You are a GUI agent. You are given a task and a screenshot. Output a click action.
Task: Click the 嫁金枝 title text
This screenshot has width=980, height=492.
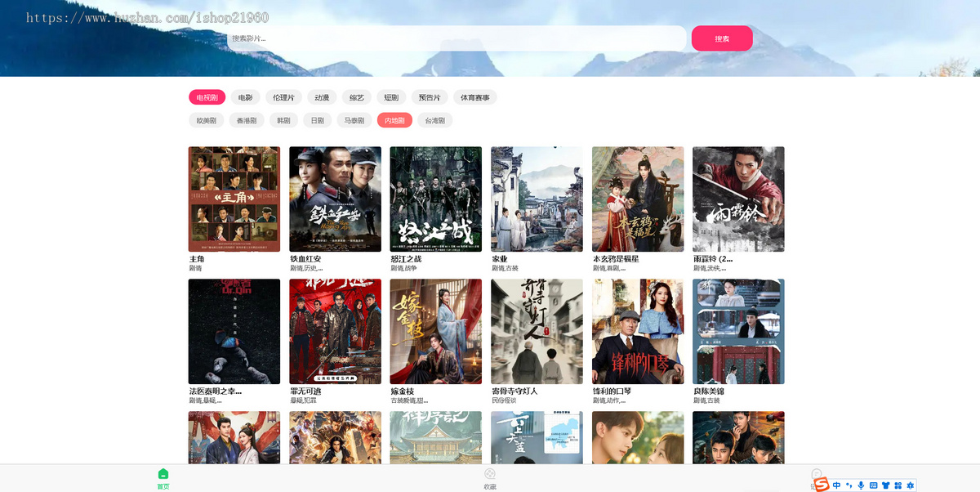pos(402,391)
